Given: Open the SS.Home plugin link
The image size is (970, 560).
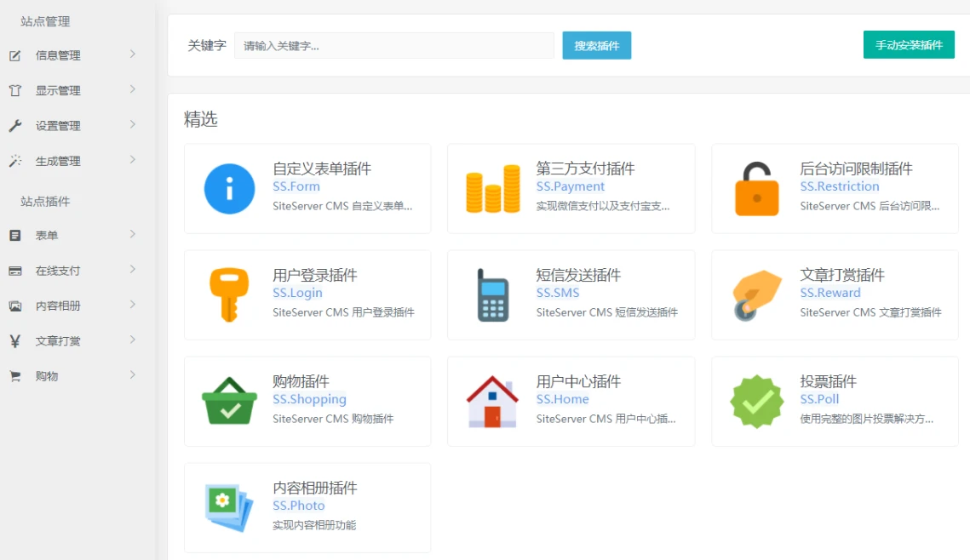Looking at the screenshot, I should [x=562, y=399].
